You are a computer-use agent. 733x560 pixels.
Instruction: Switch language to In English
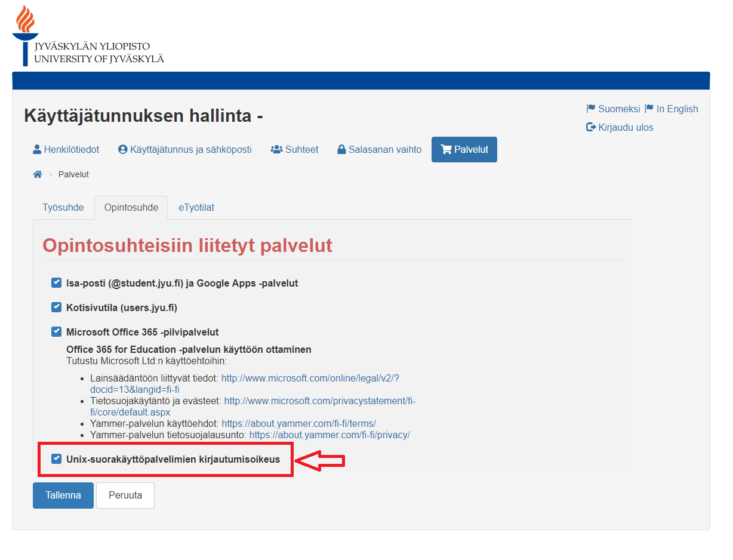(x=672, y=109)
